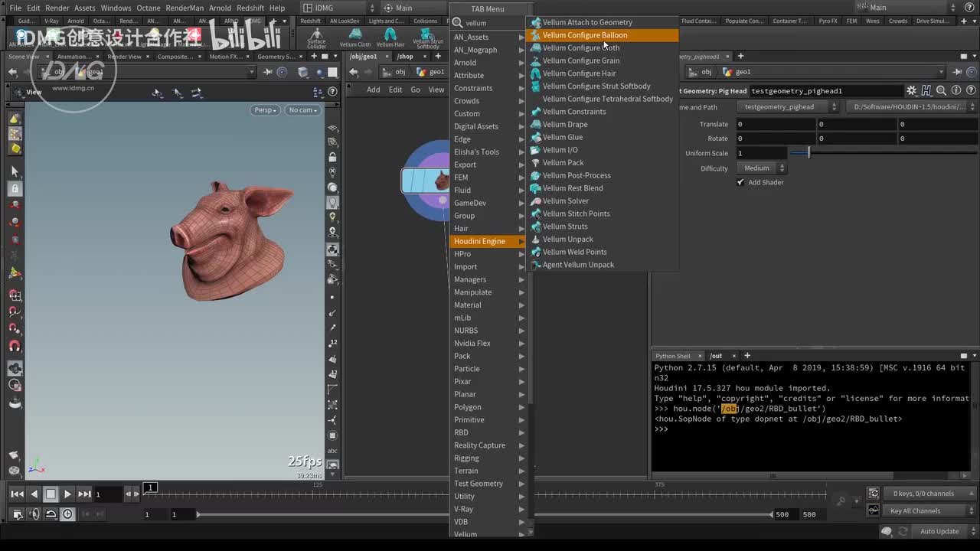Viewport: 980px width, 551px height.
Task: Toggle the audio speaker icon
Action: click(34, 514)
